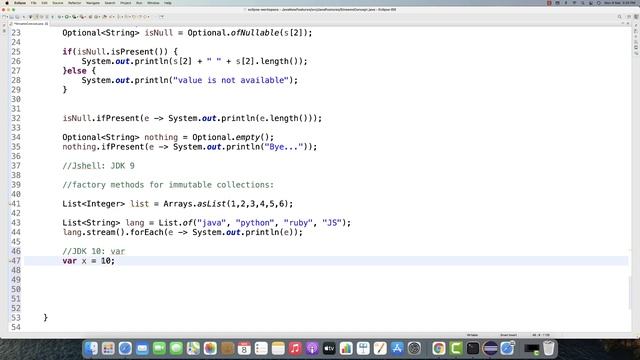Launch Music from the dock
This screenshot has height=360, width=640.
[x=295, y=348]
